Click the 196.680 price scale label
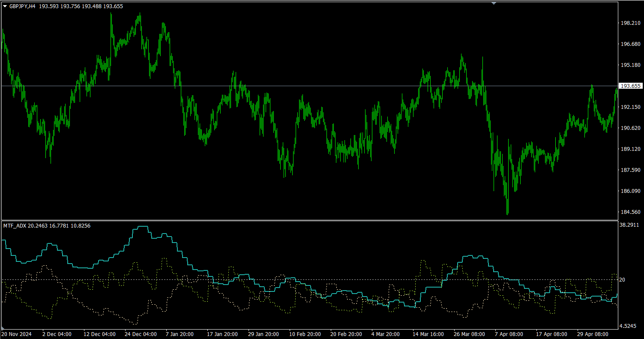 (x=630, y=44)
